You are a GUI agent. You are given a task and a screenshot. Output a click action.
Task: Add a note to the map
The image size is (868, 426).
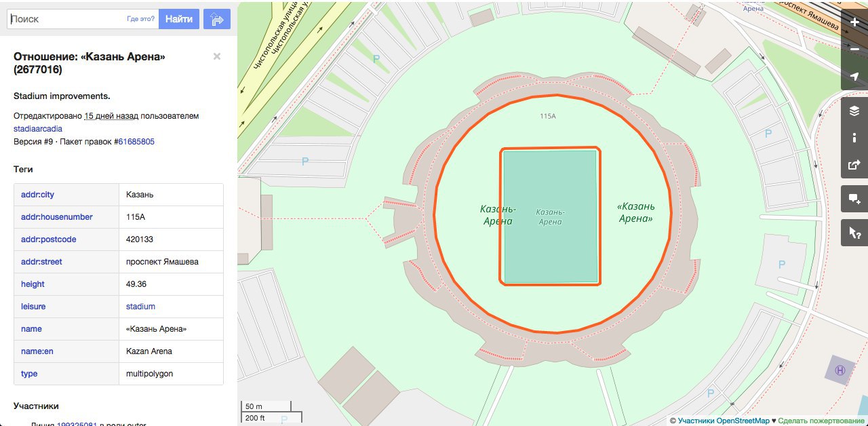854,199
